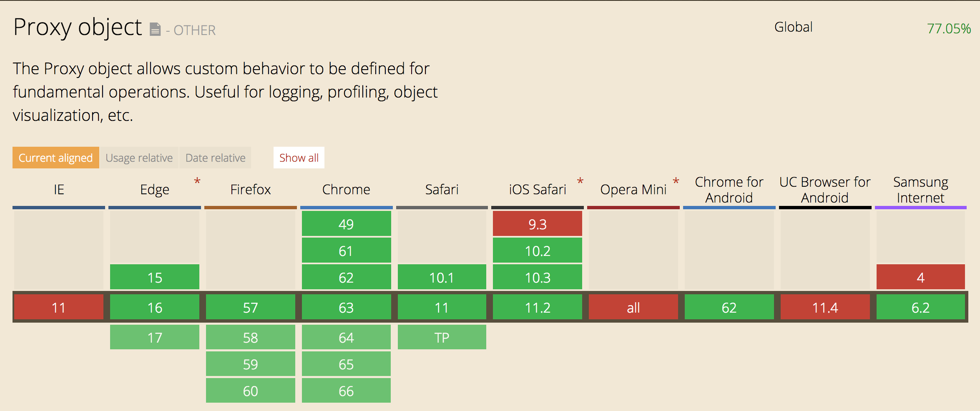This screenshot has width=980, height=411.
Task: Click the IE 11 unsupported cell
Action: [x=59, y=307]
